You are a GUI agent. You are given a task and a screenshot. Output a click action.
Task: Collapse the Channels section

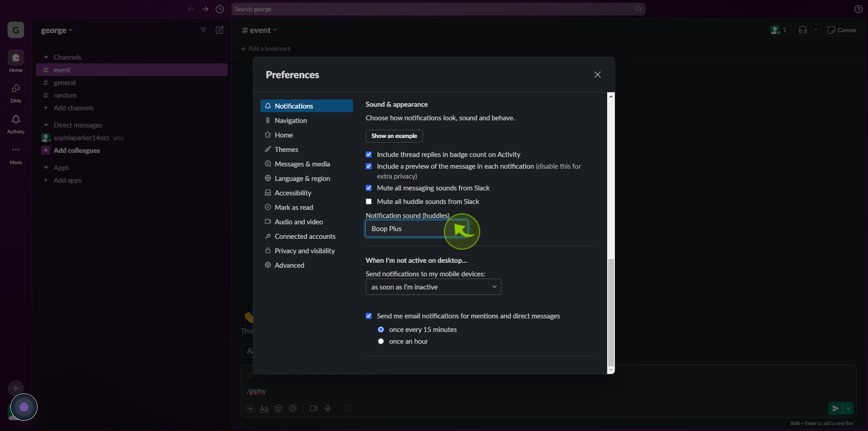46,57
